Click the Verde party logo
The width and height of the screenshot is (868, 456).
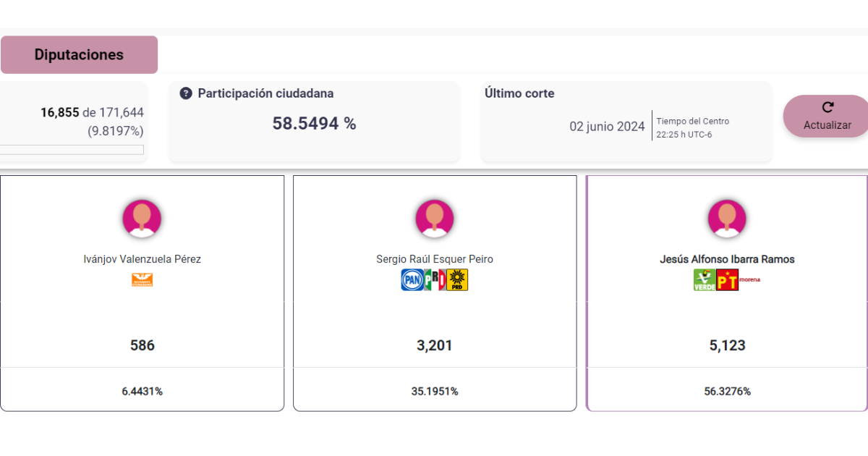pos(705,280)
